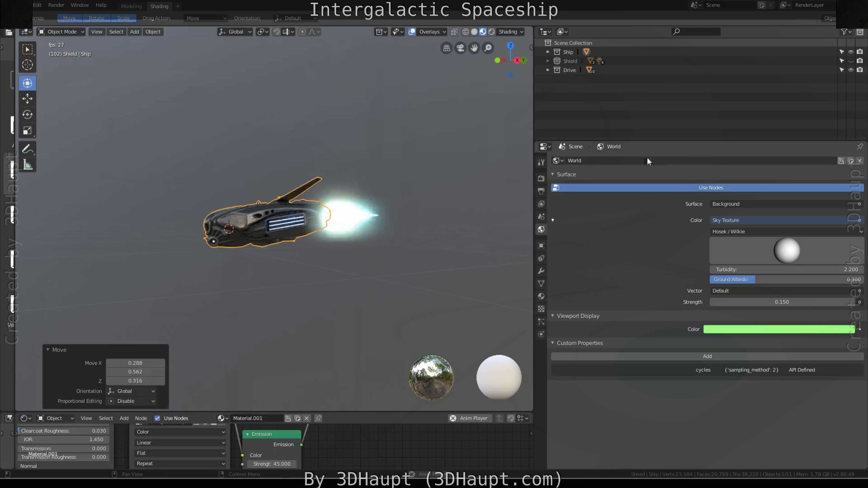Expand the Ship collection in outliner
The width and height of the screenshot is (868, 488).
(547, 52)
